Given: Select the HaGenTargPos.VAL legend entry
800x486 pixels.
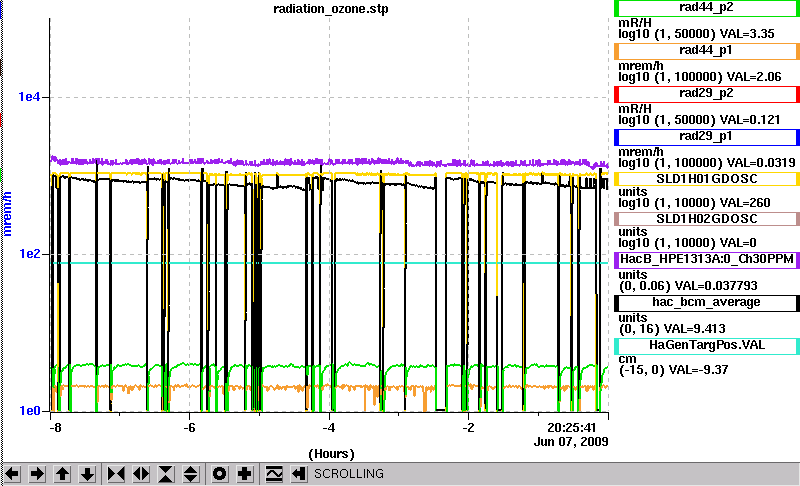Looking at the screenshot, I should click(x=707, y=346).
